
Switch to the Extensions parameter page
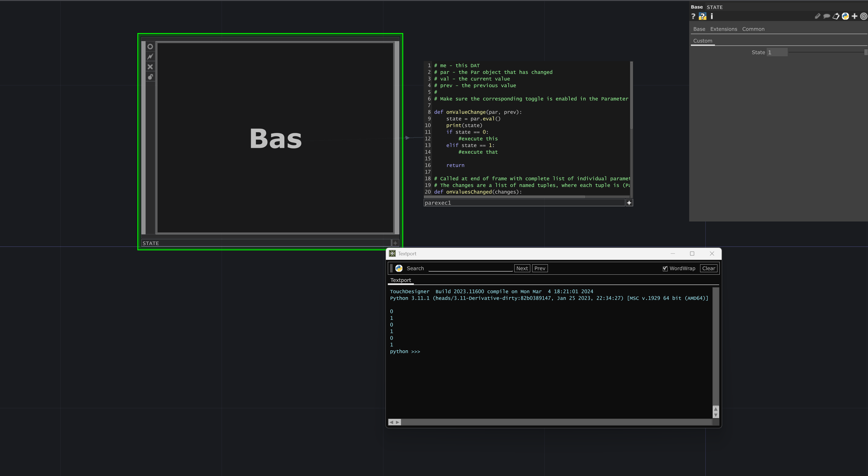(723, 29)
